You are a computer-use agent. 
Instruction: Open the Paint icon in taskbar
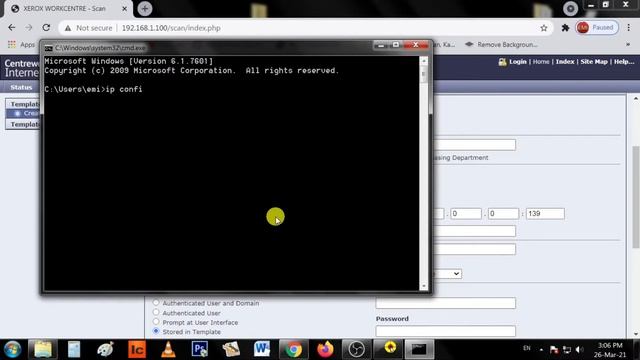pyautogui.click(x=106, y=349)
